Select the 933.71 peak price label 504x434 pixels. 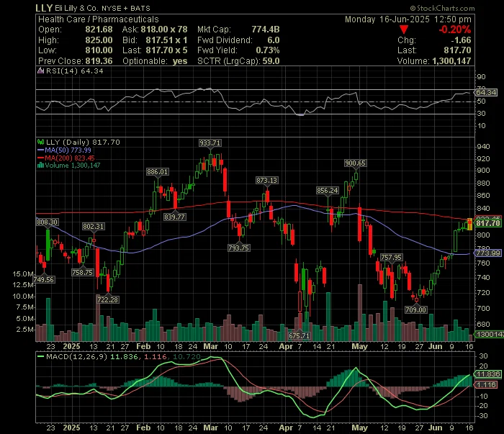click(x=210, y=143)
